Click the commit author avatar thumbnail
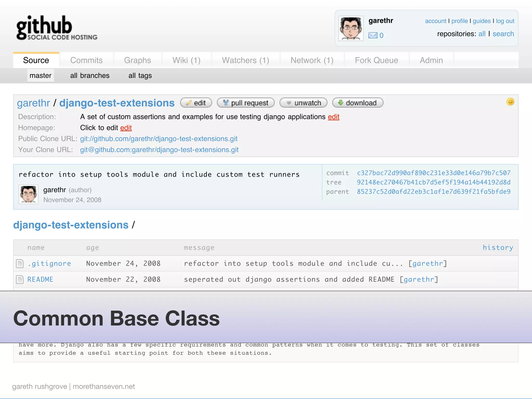The height and width of the screenshot is (399, 532). click(x=29, y=194)
